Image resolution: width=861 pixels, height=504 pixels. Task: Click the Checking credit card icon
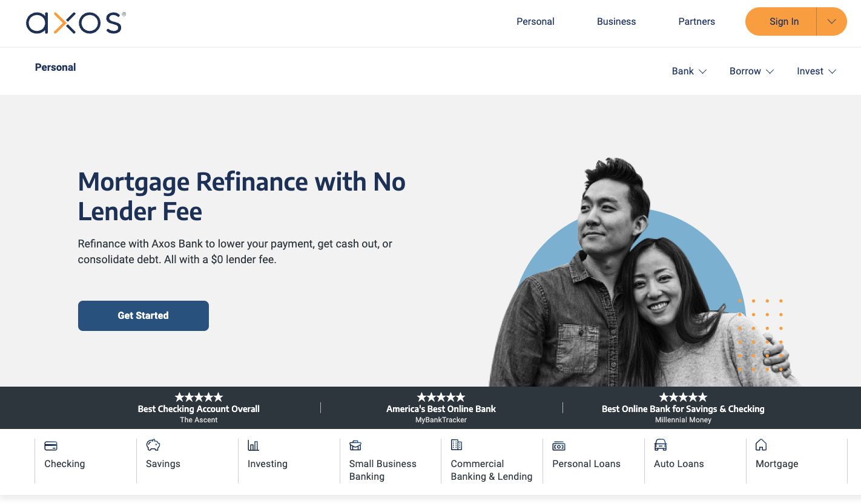coord(51,446)
